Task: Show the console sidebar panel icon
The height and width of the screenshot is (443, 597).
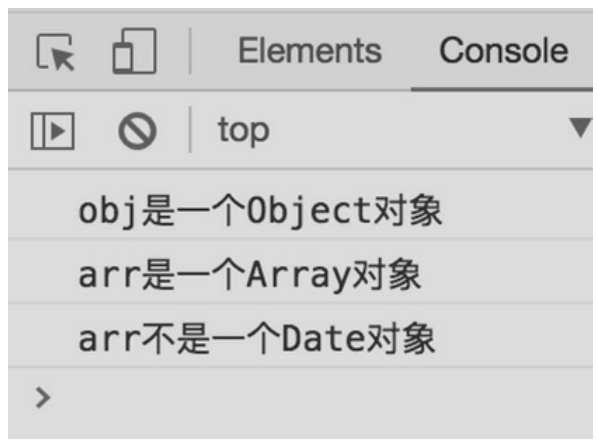Action: (x=52, y=131)
